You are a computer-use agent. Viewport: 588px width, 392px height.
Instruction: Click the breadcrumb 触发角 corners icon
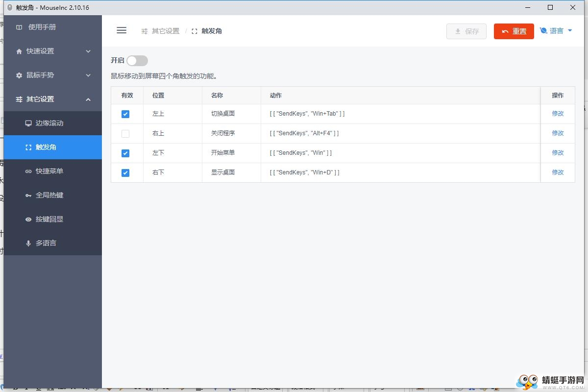click(x=195, y=31)
